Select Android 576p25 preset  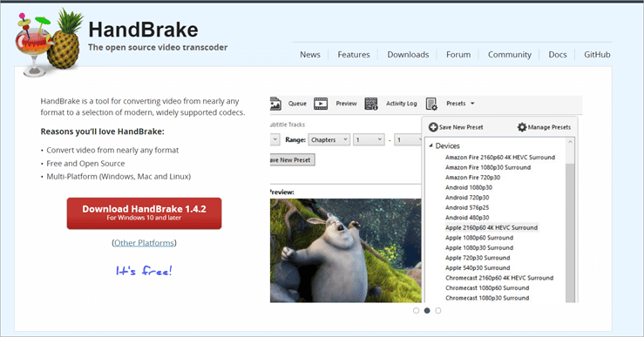pyautogui.click(x=467, y=208)
